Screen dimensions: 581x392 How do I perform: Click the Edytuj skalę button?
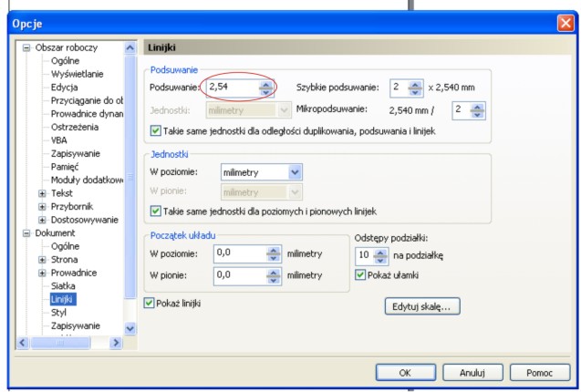(x=422, y=306)
